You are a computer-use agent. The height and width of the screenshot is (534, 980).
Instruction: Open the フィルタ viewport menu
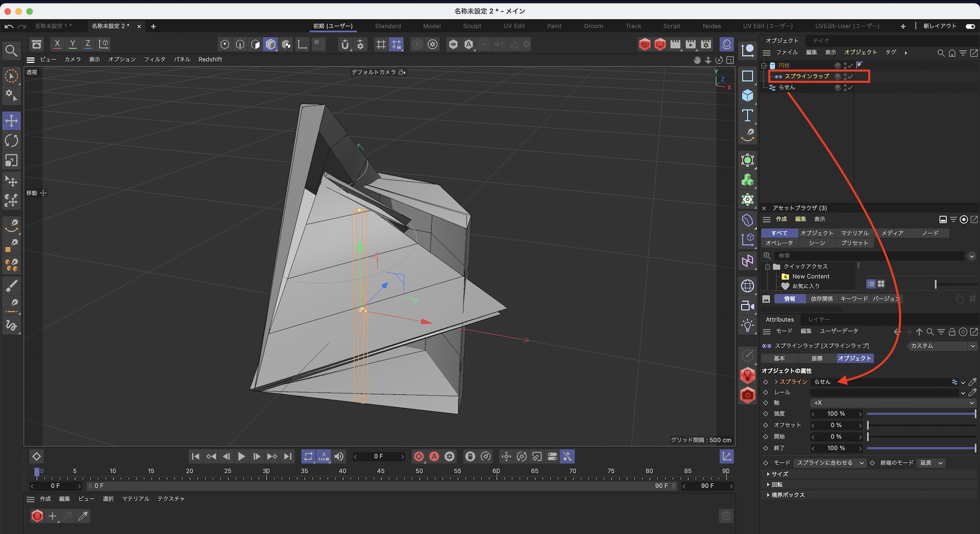tap(154, 59)
